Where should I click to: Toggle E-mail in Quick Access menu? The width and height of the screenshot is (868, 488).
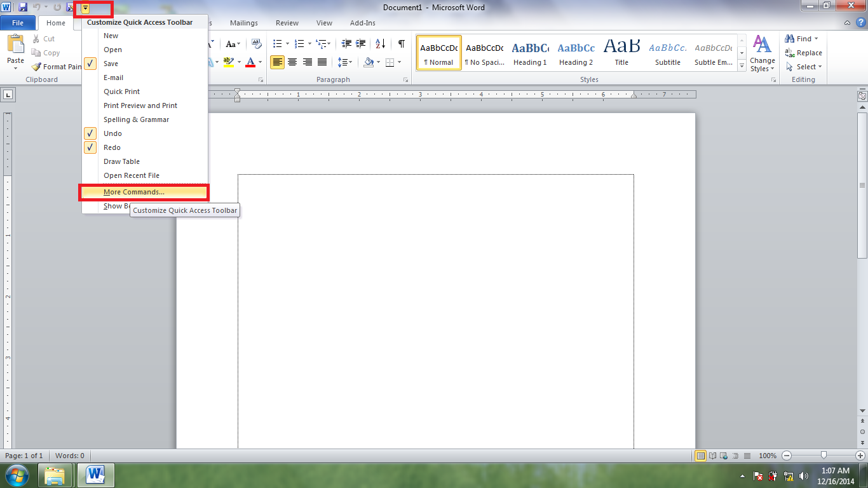(145, 78)
